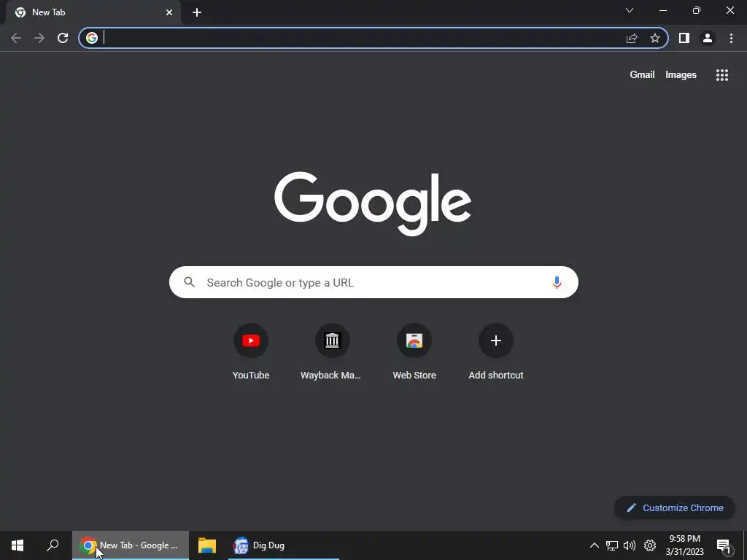Open the YouTube shortcut

tap(251, 352)
